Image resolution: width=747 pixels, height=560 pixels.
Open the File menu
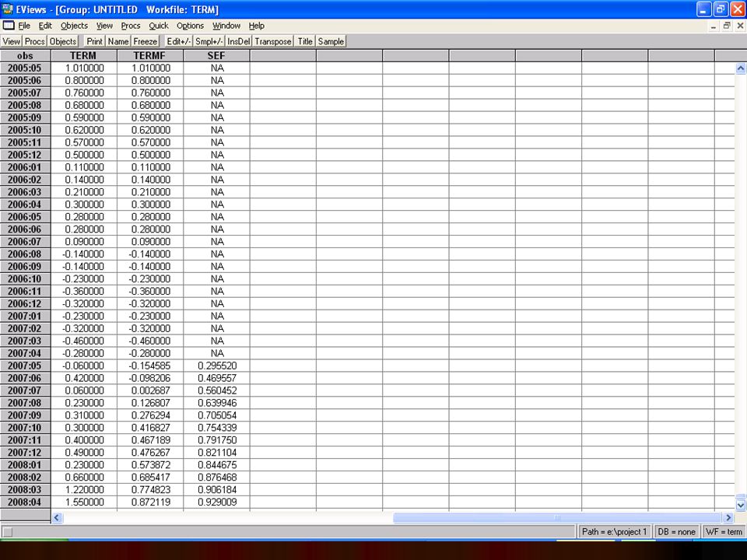point(24,26)
